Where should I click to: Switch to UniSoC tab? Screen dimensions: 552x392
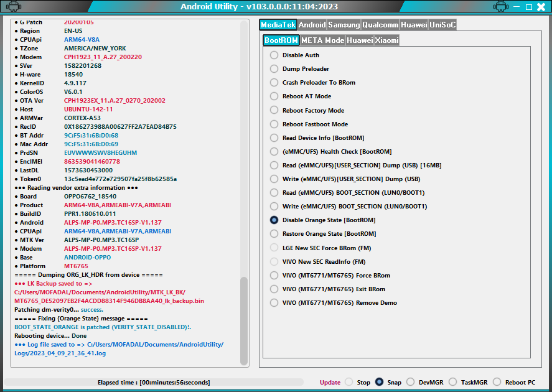pos(442,25)
